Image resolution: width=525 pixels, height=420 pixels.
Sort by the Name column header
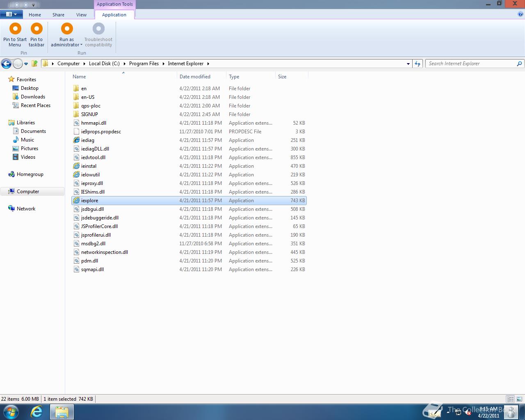123,77
